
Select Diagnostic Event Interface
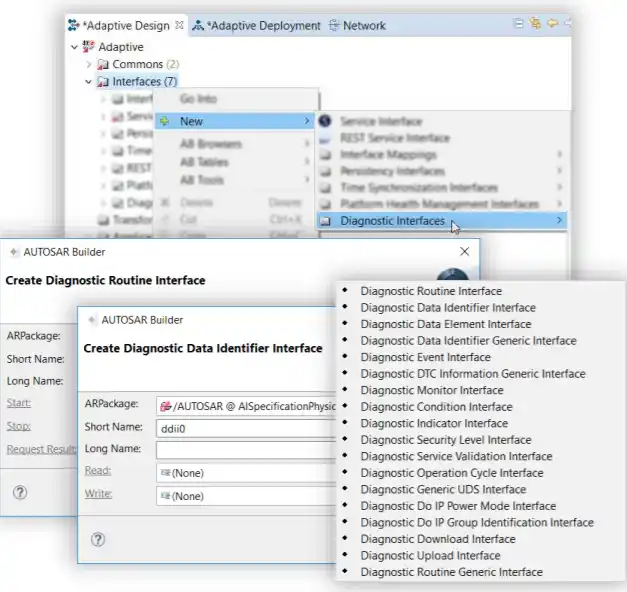(425, 357)
